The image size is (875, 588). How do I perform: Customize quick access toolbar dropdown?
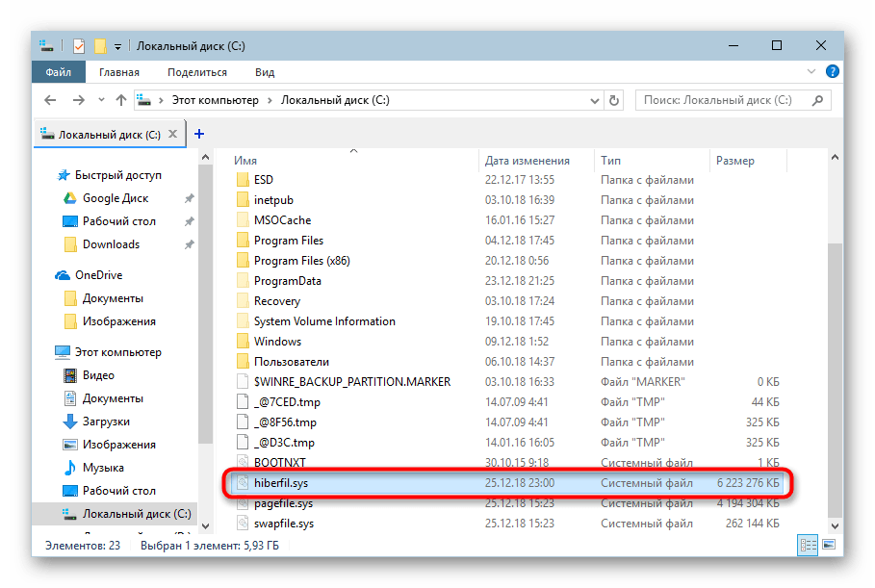pyautogui.click(x=117, y=45)
